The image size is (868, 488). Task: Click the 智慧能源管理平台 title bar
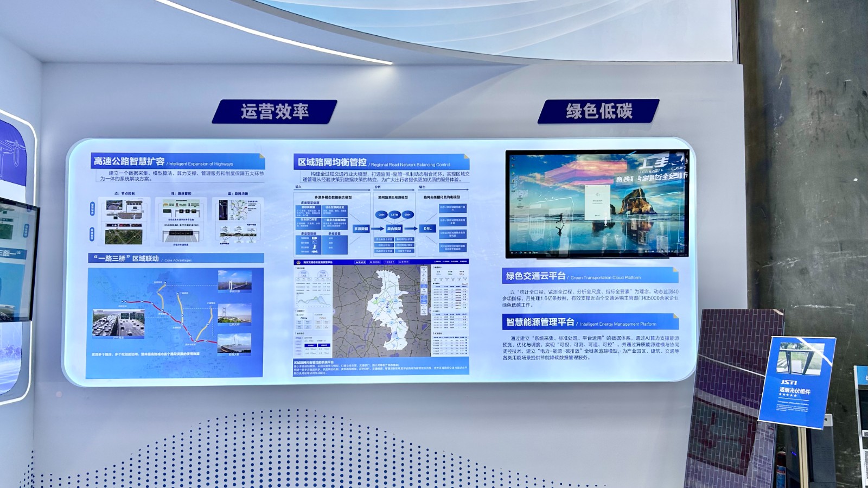pos(540,322)
